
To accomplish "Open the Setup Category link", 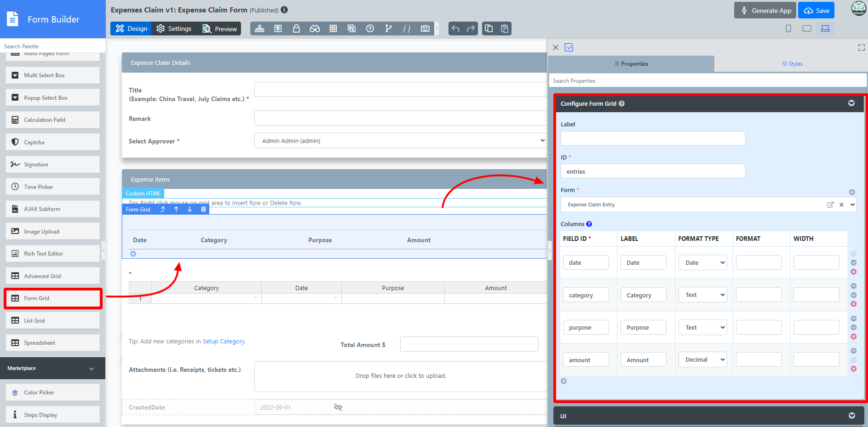I will (224, 341).
